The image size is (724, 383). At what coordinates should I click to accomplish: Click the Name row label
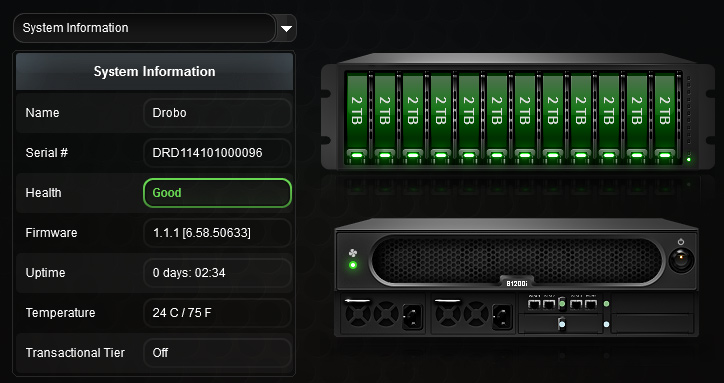[42, 113]
